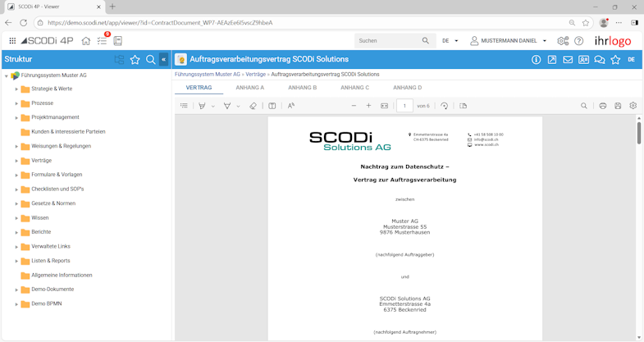Click the structure tree view icon
The width and height of the screenshot is (644, 342).
click(x=119, y=60)
